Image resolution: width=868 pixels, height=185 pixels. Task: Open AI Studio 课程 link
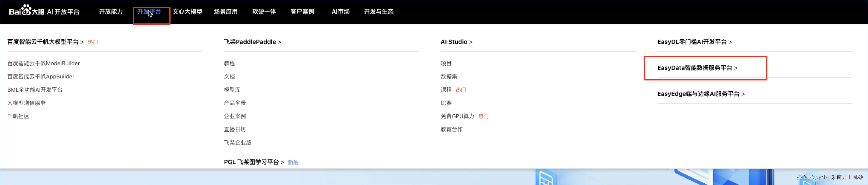(446, 90)
